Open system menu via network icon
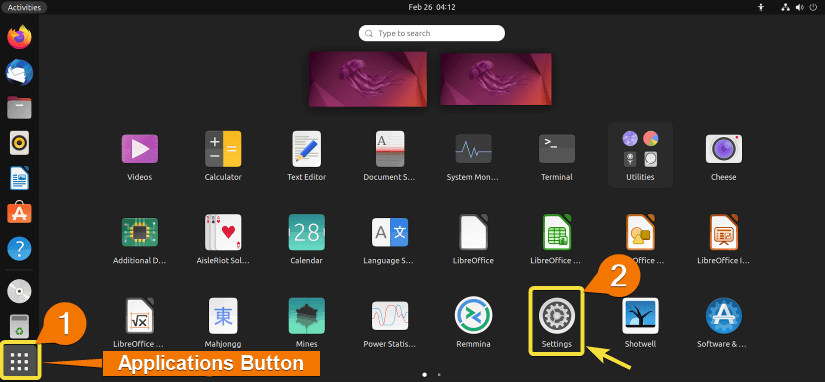This screenshot has height=382, width=825. click(786, 7)
